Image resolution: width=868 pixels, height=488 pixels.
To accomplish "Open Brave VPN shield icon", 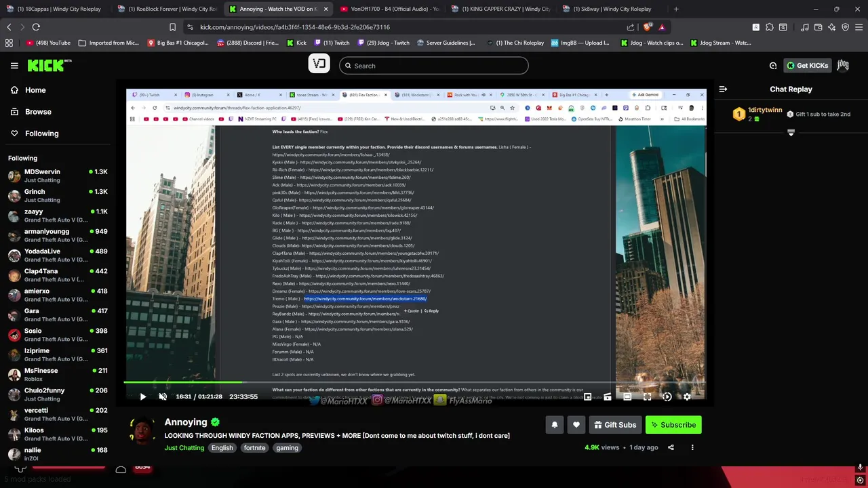I will point(846,27).
